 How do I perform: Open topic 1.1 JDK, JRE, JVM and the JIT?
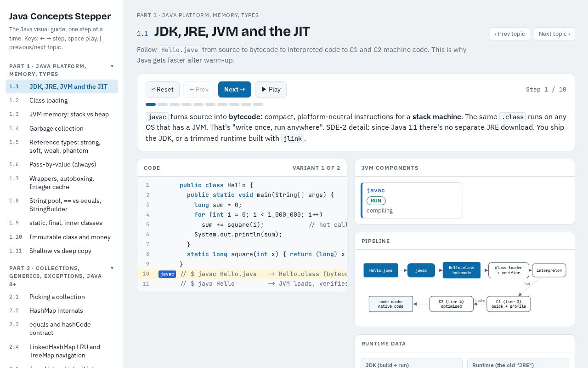tap(62, 86)
